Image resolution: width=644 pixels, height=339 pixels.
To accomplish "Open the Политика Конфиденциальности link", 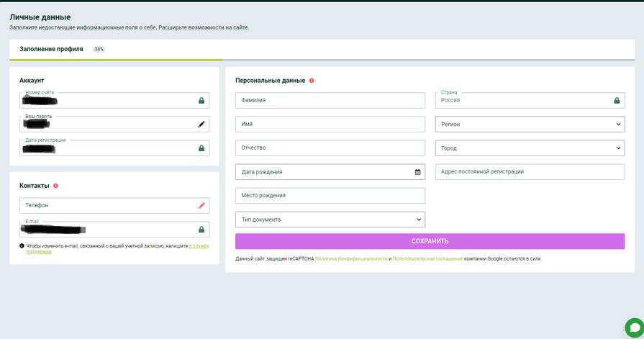I will pos(351,259).
